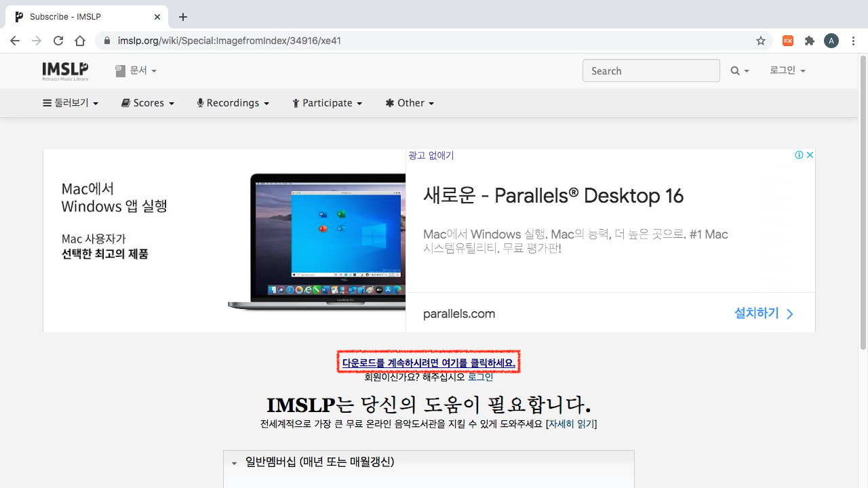Click into the Search field

click(x=651, y=70)
